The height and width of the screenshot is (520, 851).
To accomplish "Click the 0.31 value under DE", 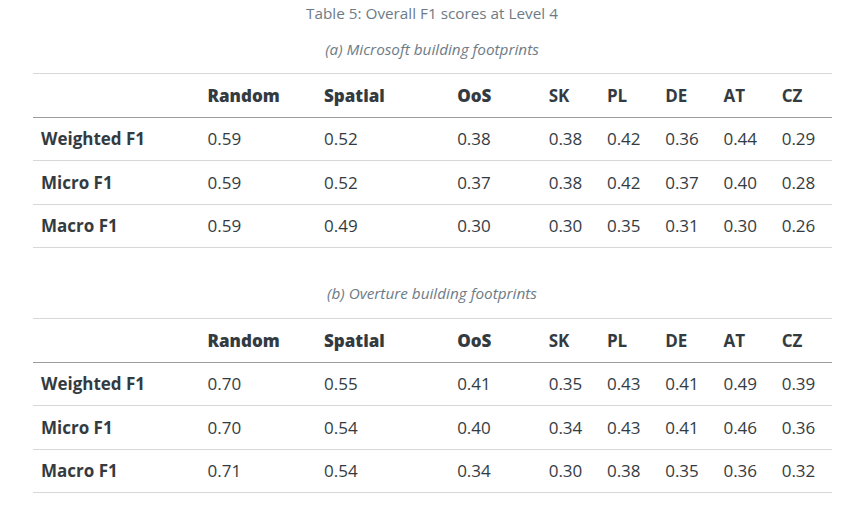I will [x=682, y=226].
